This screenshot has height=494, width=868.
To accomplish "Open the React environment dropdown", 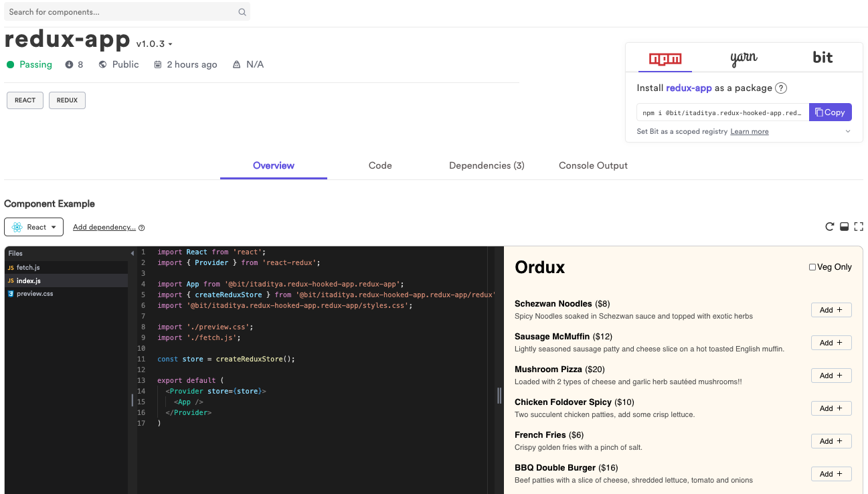I will click(x=54, y=226).
